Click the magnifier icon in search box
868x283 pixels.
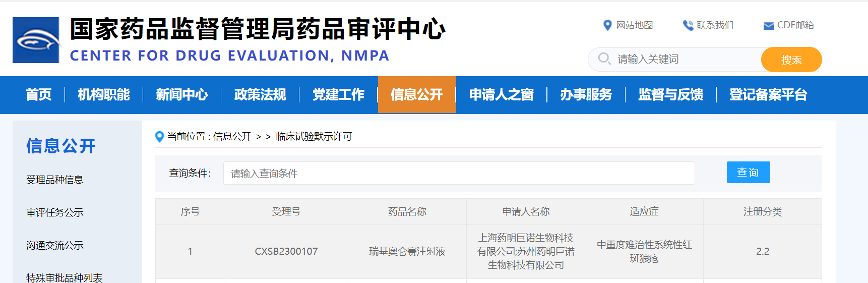604,59
